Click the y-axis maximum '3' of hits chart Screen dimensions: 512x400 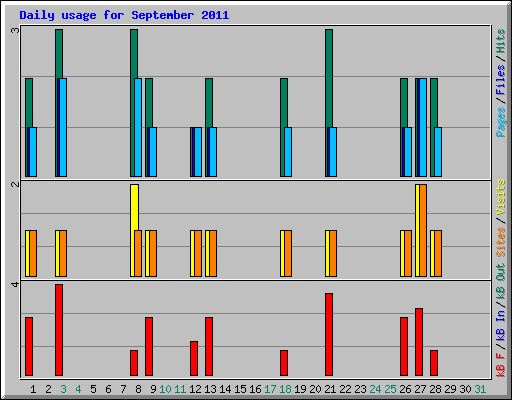tap(15, 31)
